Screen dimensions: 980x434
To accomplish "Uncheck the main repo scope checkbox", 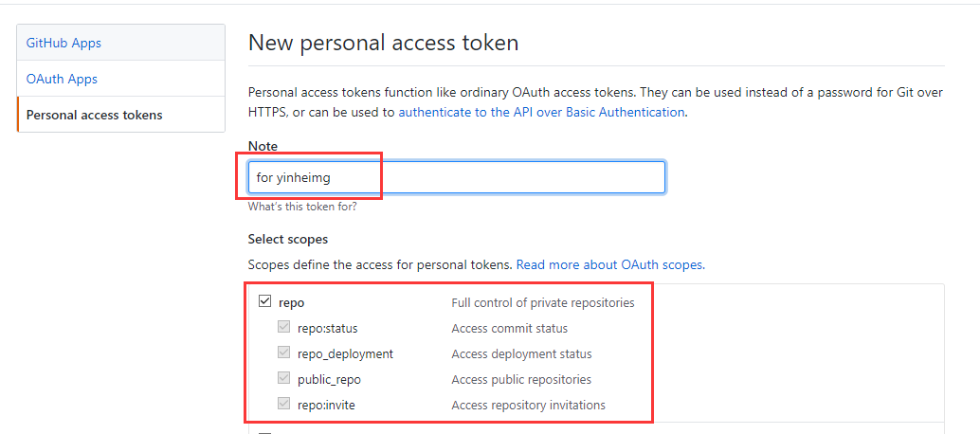I will pos(264,302).
